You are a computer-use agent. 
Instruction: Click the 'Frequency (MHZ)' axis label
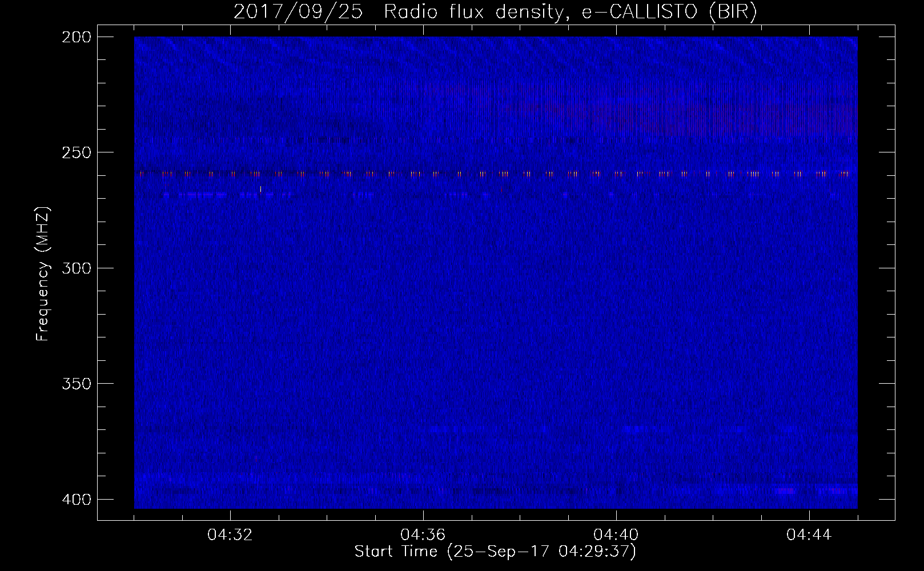[43, 274]
